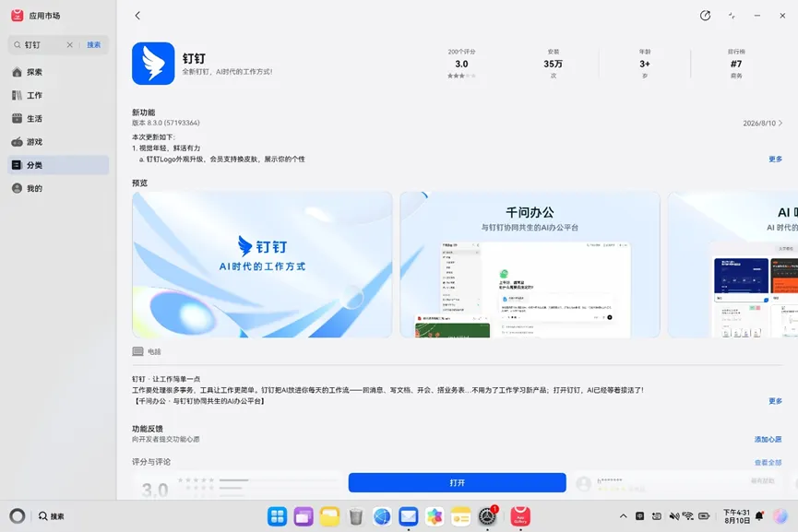This screenshot has width=798, height=532.
Task: Open the 工作 category in sidebar
Action: tap(58, 95)
